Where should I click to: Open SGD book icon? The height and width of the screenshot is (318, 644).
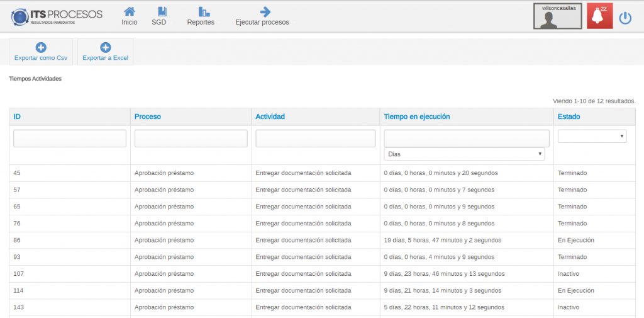[162, 11]
